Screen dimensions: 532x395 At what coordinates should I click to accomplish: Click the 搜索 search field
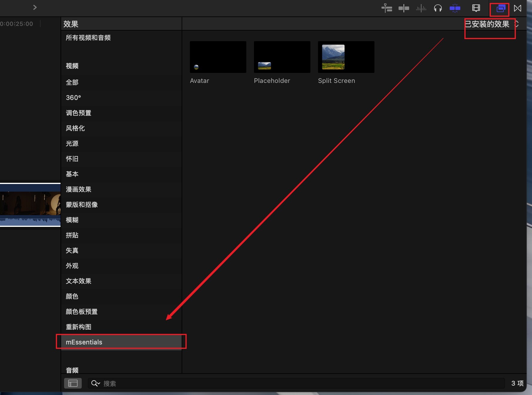[296, 383]
